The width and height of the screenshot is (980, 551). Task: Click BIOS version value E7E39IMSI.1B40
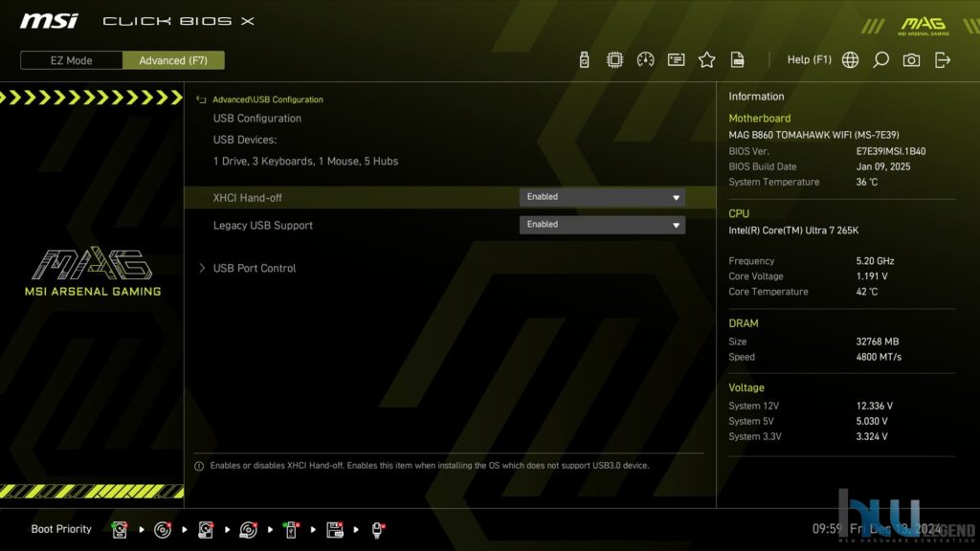point(891,151)
